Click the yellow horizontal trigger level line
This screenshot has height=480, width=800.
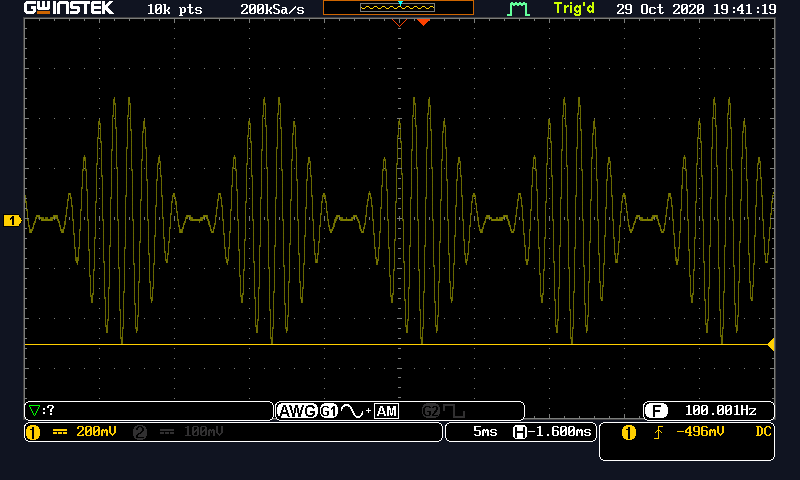(395, 345)
